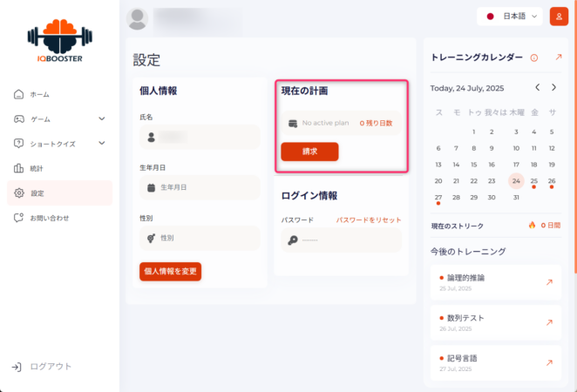Image resolution: width=577 pixels, height=392 pixels.
Task: Click the 論理的推論 training title
Action: pyautogui.click(x=465, y=278)
